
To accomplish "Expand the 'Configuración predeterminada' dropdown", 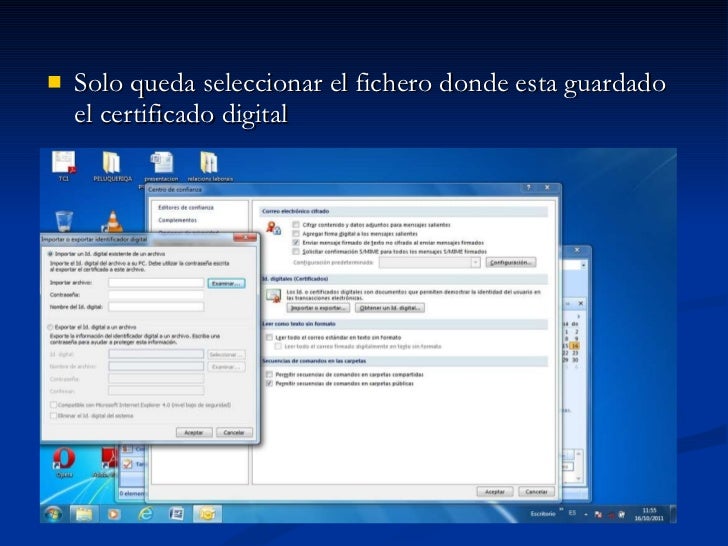I will [x=476, y=262].
